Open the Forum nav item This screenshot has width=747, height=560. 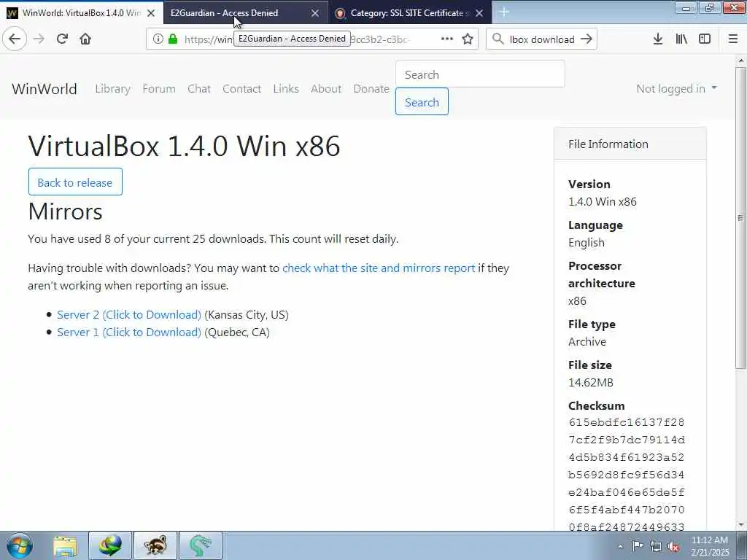158,88
